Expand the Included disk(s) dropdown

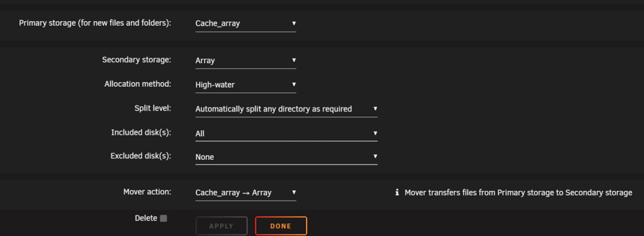(x=287, y=133)
